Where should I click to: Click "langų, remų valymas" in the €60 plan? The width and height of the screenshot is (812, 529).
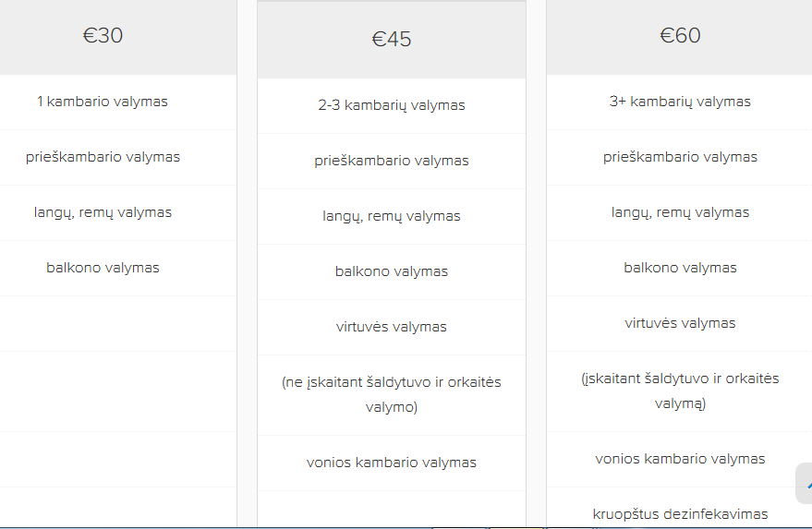coord(680,212)
